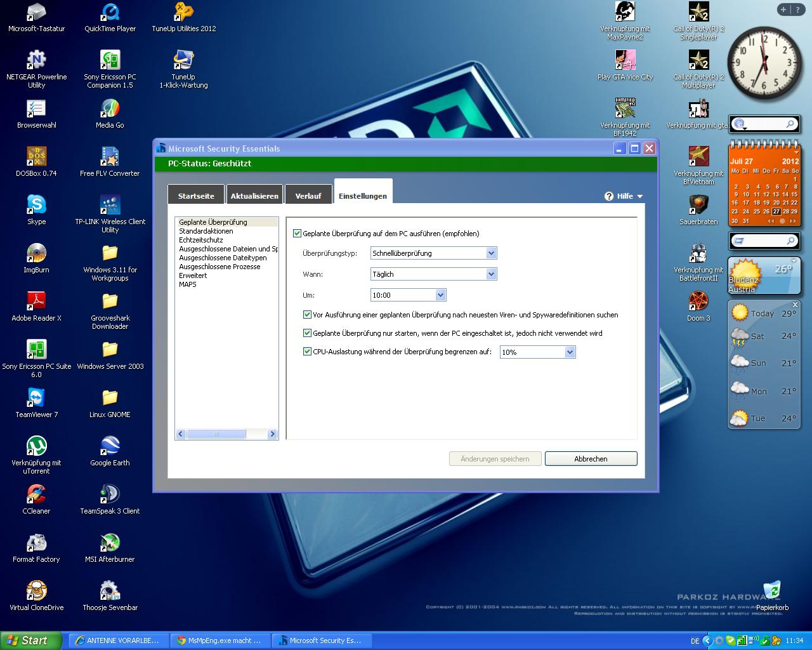This screenshot has height=650, width=812.
Task: Launch TeamSpeak 3 Client icon
Action: pos(110,494)
